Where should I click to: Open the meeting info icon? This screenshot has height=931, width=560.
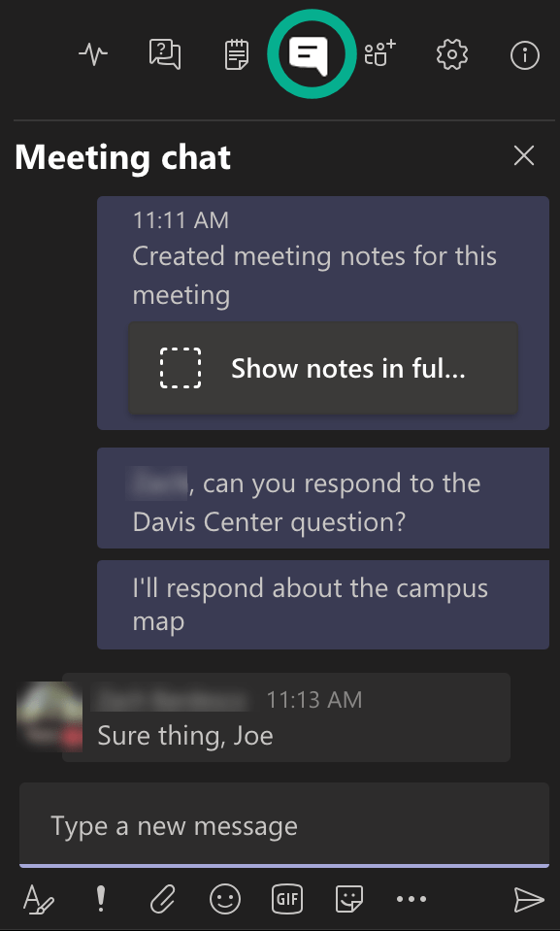click(x=524, y=55)
